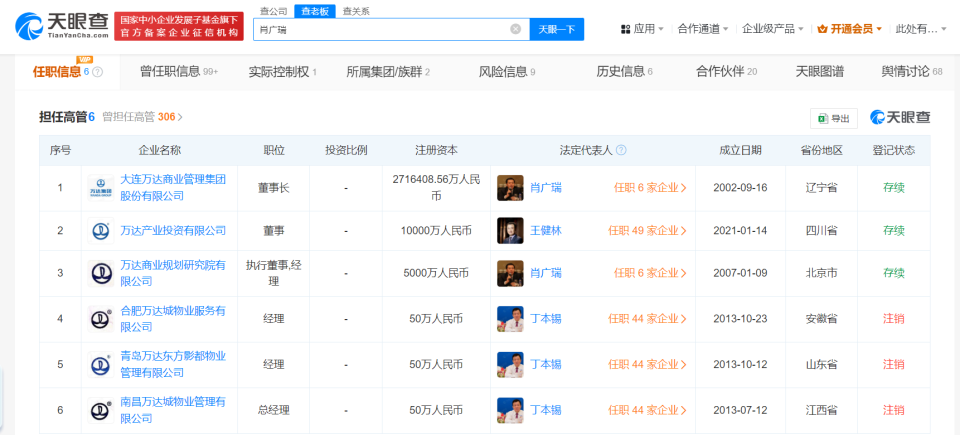960x435 pixels.
Task: Open the 天眼图谱 tab
Action: (x=819, y=72)
